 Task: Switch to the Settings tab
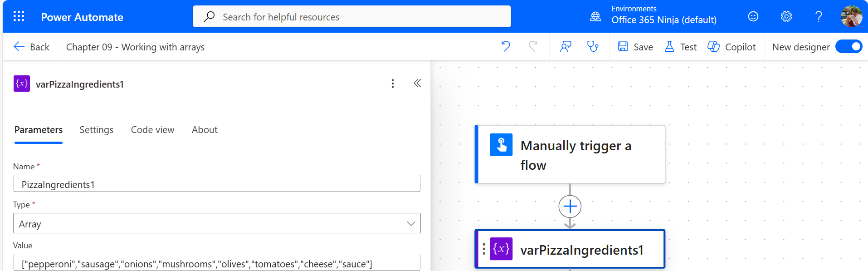(x=96, y=130)
